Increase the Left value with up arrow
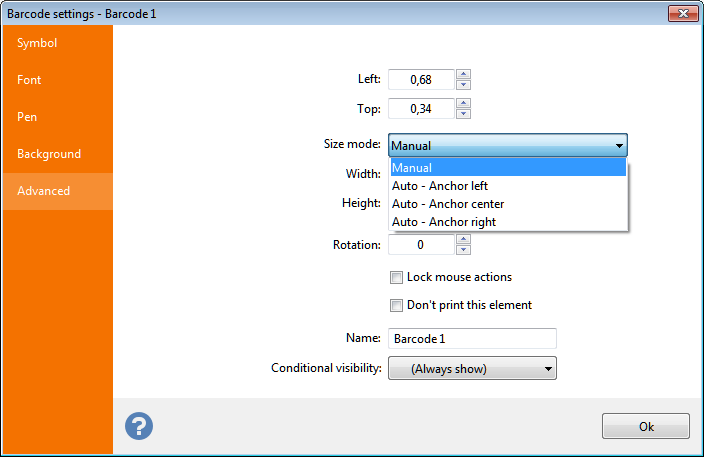The height and width of the screenshot is (457, 704). tap(463, 74)
